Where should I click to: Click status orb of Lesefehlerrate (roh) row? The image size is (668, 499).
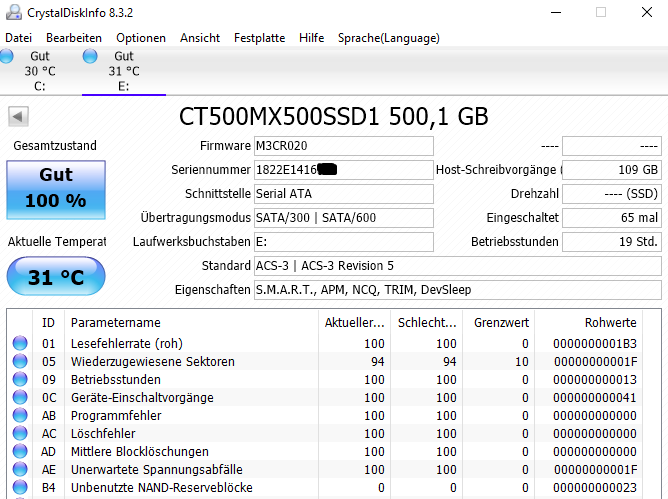(x=20, y=343)
